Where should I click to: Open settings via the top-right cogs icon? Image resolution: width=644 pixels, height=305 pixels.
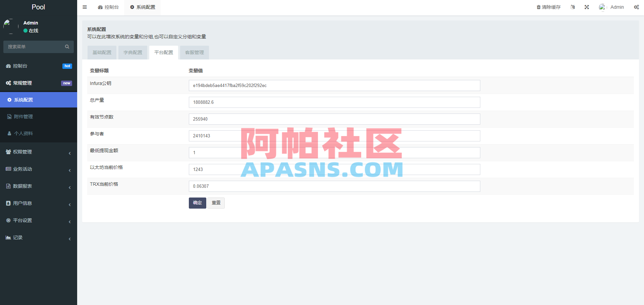click(636, 7)
